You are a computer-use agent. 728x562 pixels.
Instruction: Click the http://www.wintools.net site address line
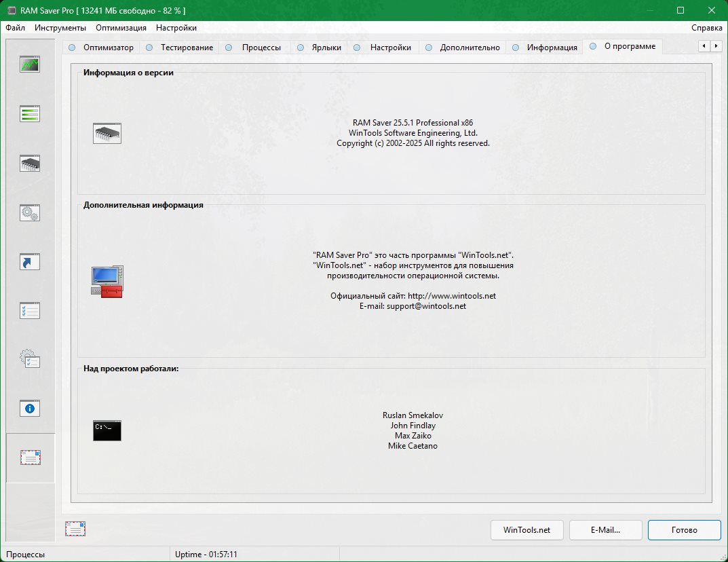pyautogui.click(x=413, y=296)
